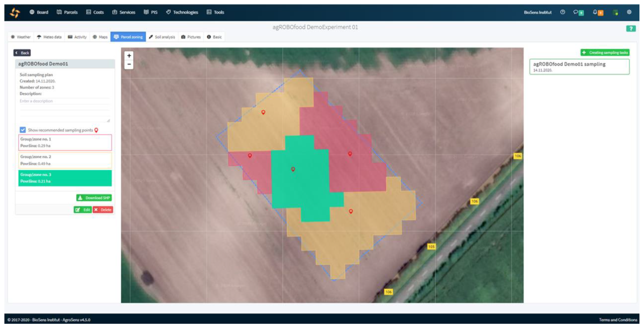This screenshot has height=328, width=644.
Task: Open the settings gear icon
Action: [629, 12]
